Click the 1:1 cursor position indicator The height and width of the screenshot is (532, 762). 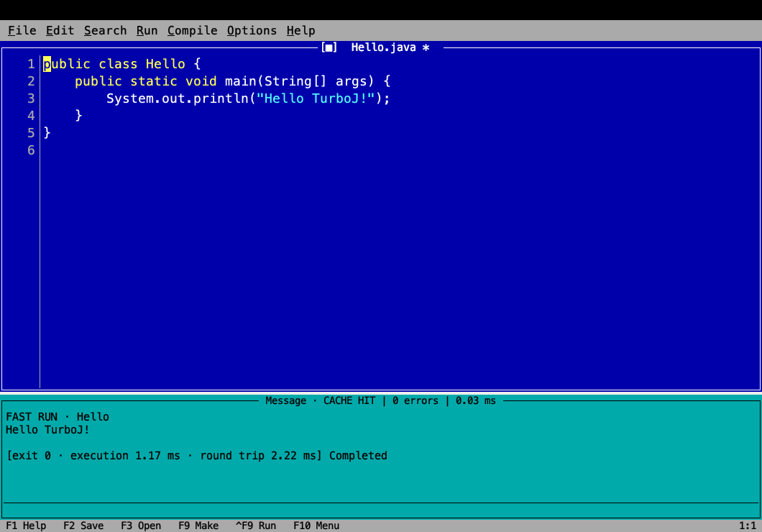[x=748, y=526]
